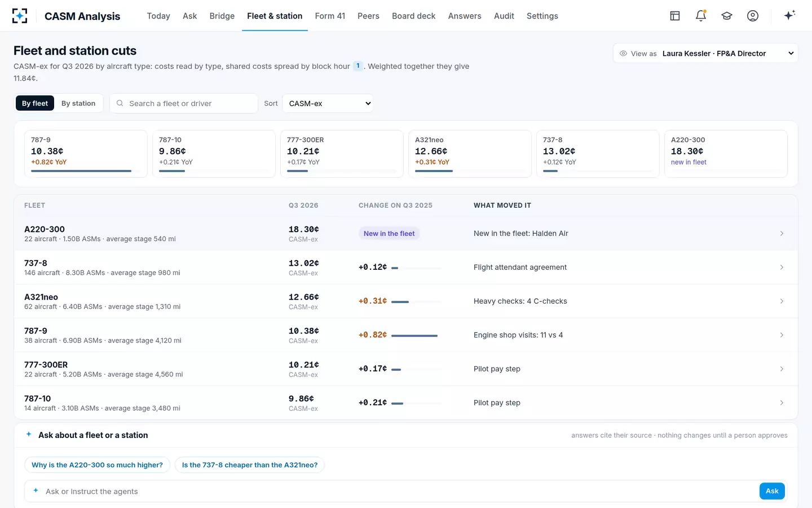Open the user account profile icon

tap(753, 16)
